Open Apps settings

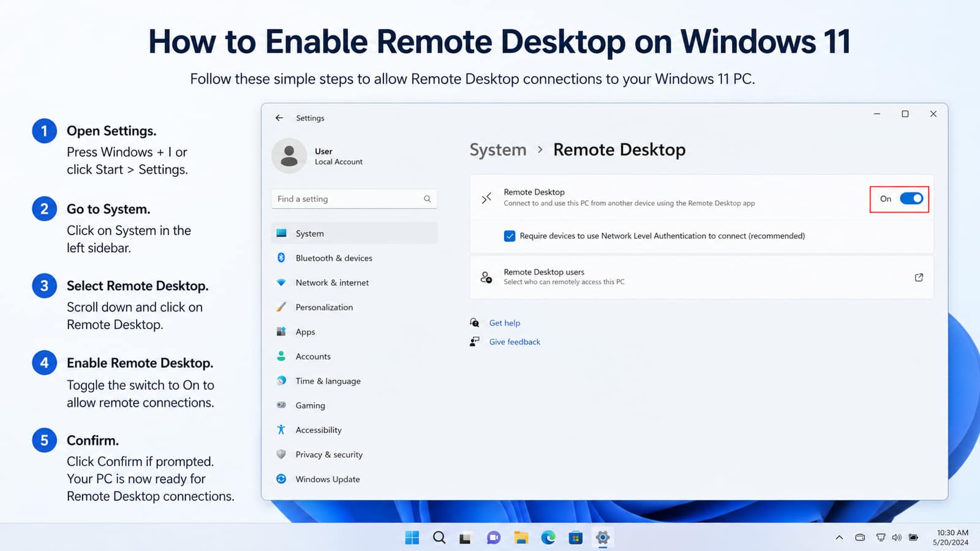[x=354, y=331]
